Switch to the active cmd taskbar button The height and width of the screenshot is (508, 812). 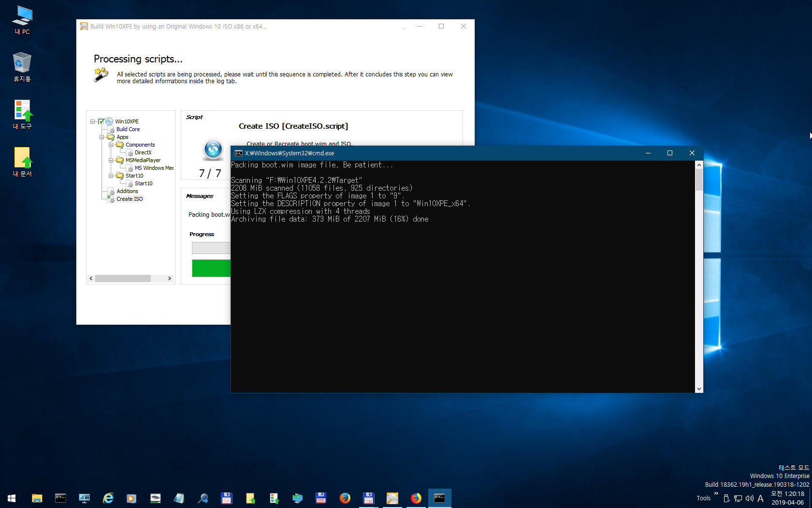(x=439, y=498)
